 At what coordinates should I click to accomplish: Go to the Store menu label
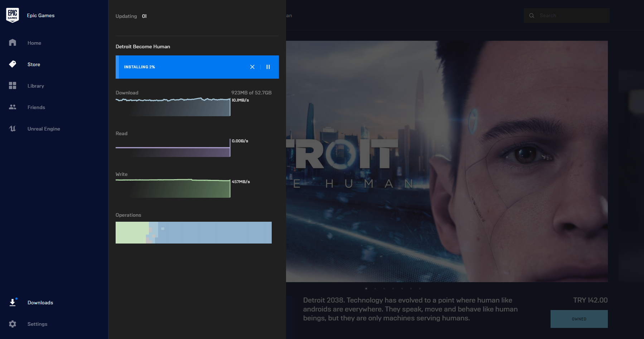pyautogui.click(x=34, y=64)
